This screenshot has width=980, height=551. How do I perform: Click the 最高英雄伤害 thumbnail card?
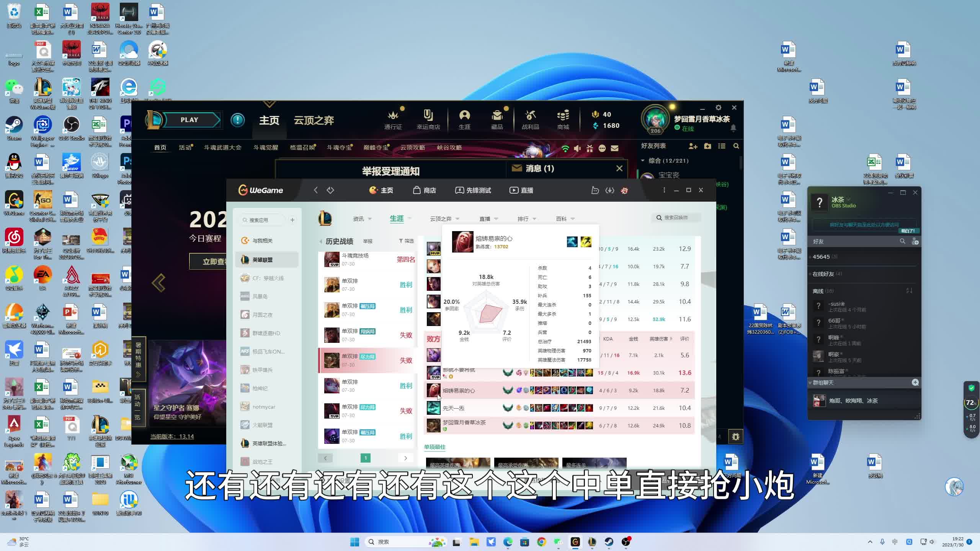[x=458, y=464]
